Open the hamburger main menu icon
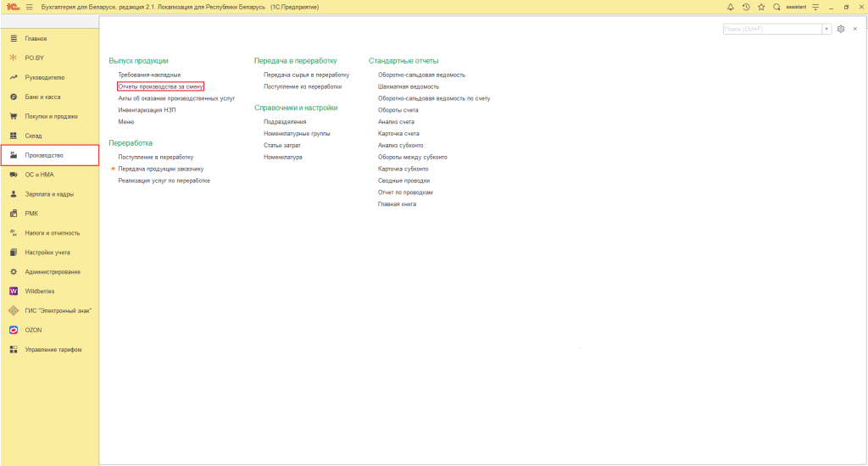This screenshot has height=466, width=868. pos(28,7)
